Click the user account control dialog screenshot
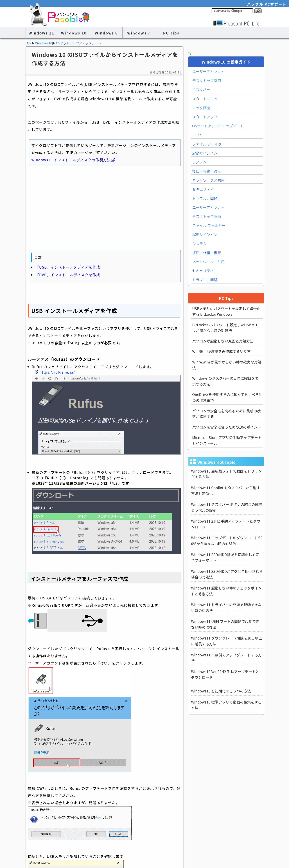The height and width of the screenshot is (868, 289). [x=80, y=734]
